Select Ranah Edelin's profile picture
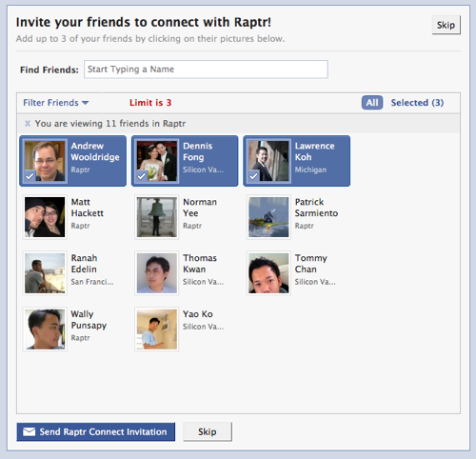The height and width of the screenshot is (459, 476). click(45, 273)
